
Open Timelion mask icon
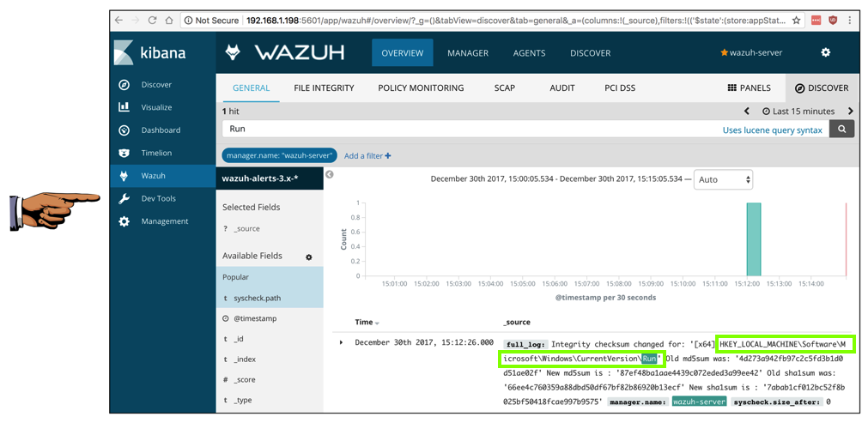[x=124, y=153]
